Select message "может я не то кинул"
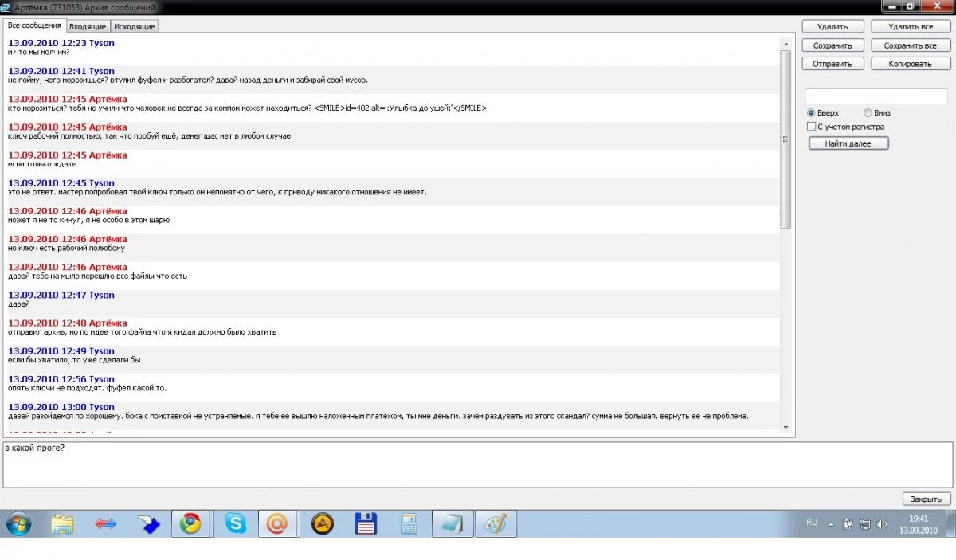The width and height of the screenshot is (956, 560). pyautogui.click(x=88, y=220)
